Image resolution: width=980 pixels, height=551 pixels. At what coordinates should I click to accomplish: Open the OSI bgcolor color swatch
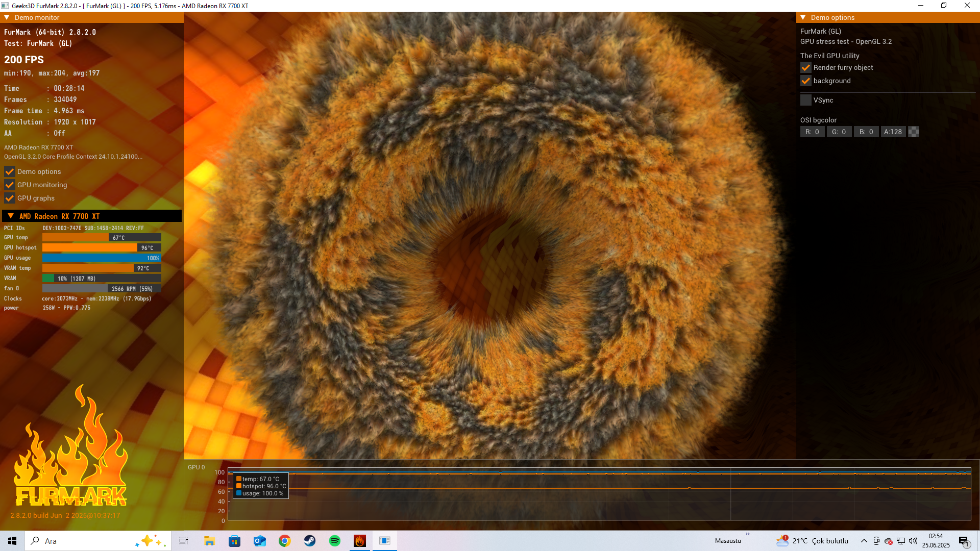[914, 132]
